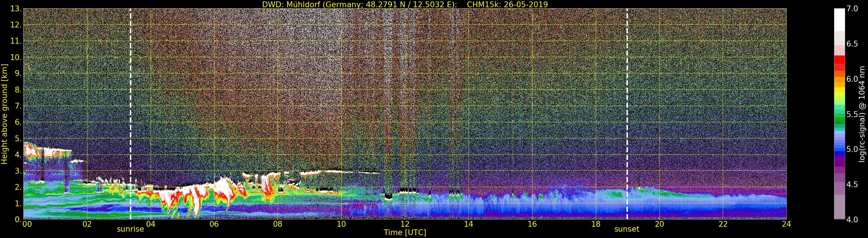Image resolution: width=868 pixels, height=238 pixels.
Task: Click the sunset label below the axis
Action: [x=627, y=229]
